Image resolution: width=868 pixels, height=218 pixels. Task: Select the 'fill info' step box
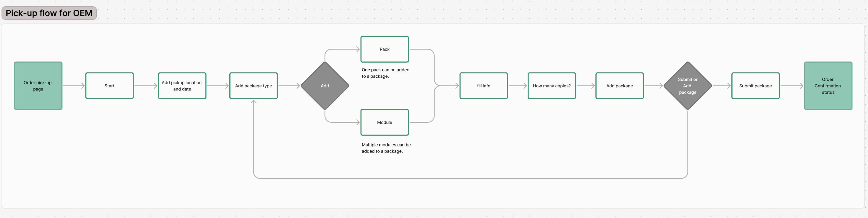point(483,86)
